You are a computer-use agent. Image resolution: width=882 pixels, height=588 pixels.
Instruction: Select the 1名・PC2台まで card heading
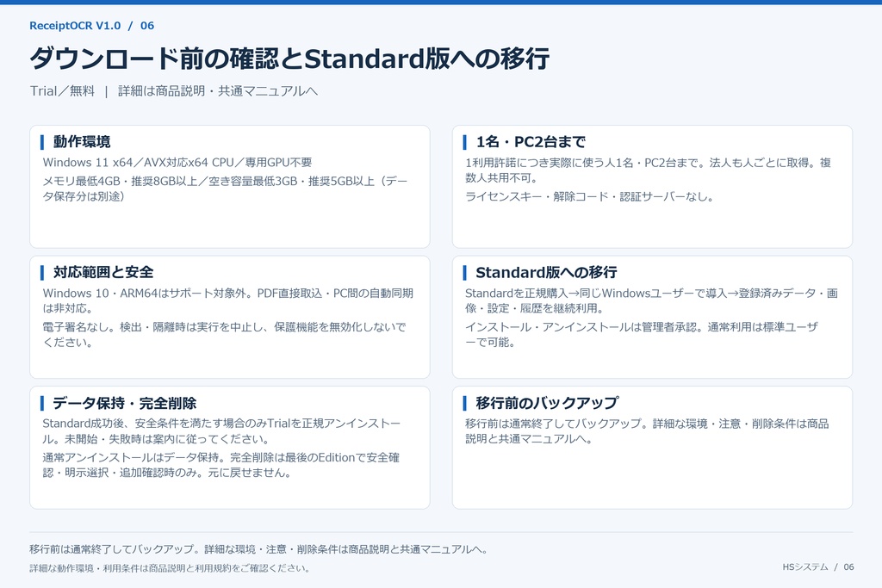[531, 142]
